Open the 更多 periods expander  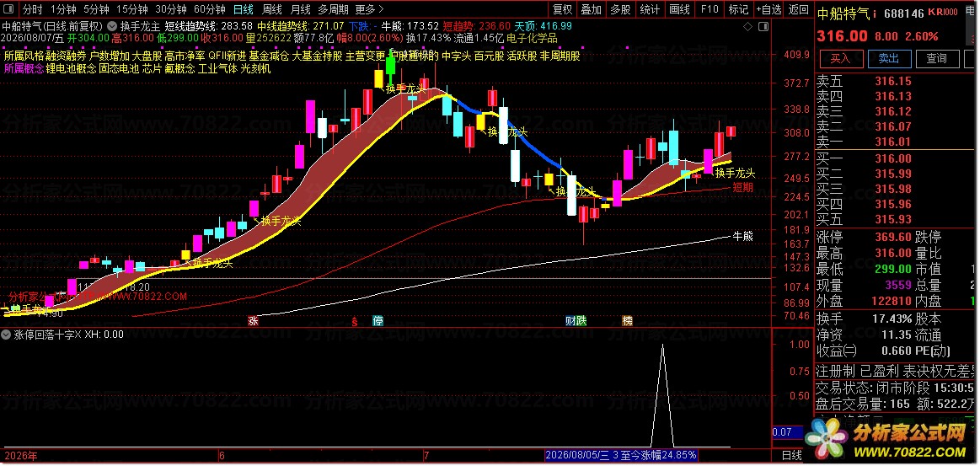[369, 9]
